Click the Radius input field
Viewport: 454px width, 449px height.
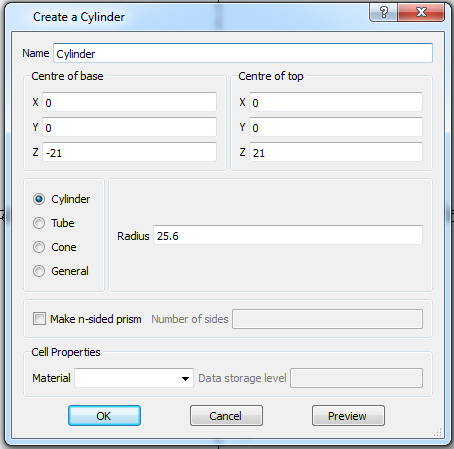288,235
